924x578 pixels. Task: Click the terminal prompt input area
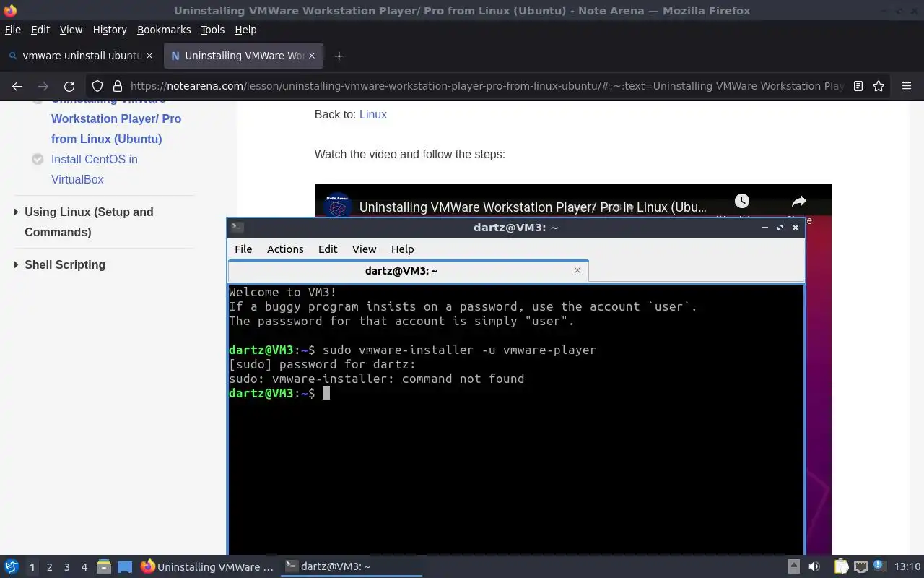(x=326, y=393)
